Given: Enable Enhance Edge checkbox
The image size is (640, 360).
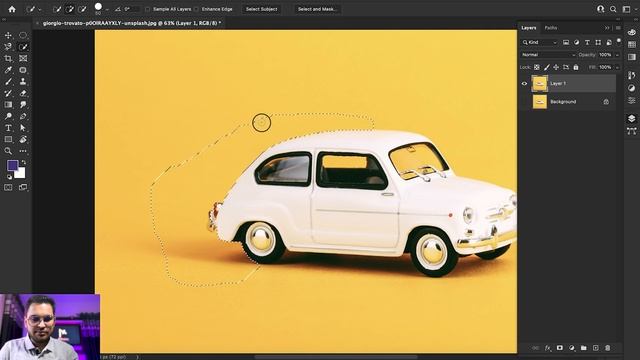Looking at the screenshot, I should click(196, 9).
